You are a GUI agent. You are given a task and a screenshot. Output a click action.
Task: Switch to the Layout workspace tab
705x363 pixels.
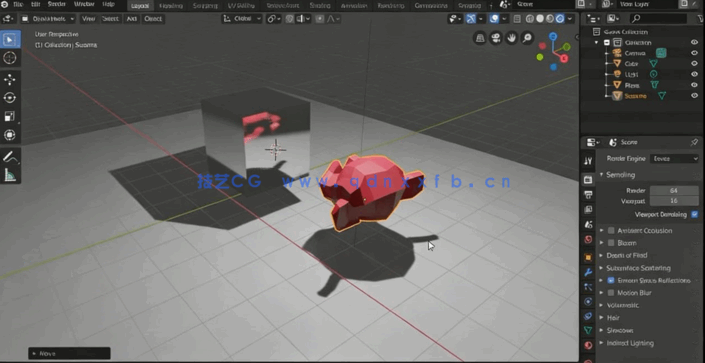[x=140, y=5]
